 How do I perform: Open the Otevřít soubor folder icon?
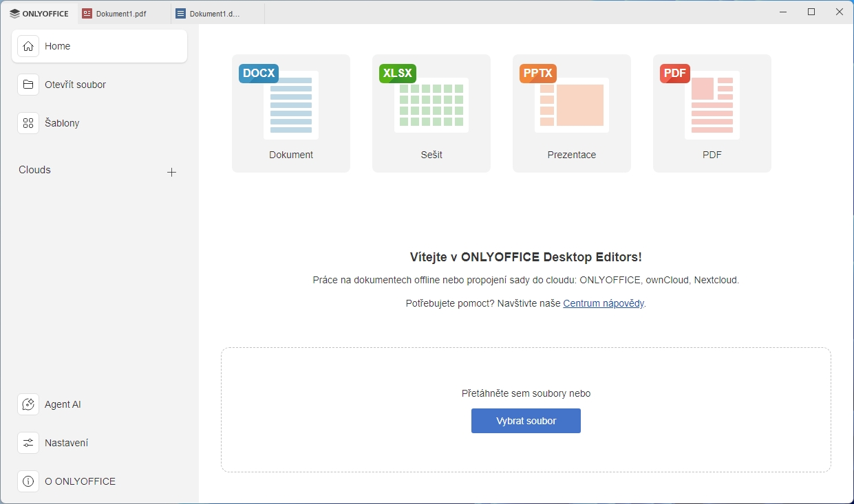28,85
